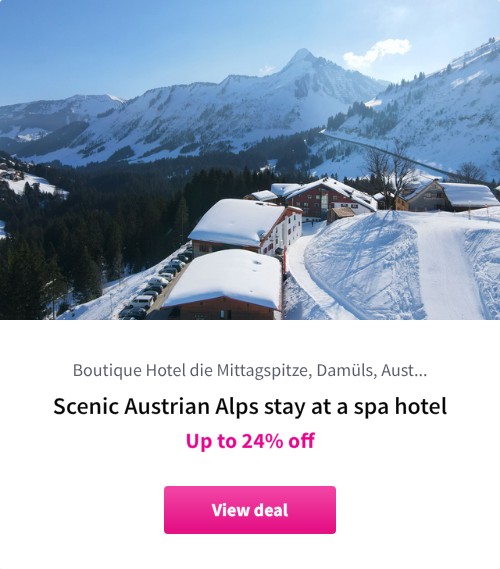
Task: Click the truncated 'Aust...' text ending
Action: (404, 371)
